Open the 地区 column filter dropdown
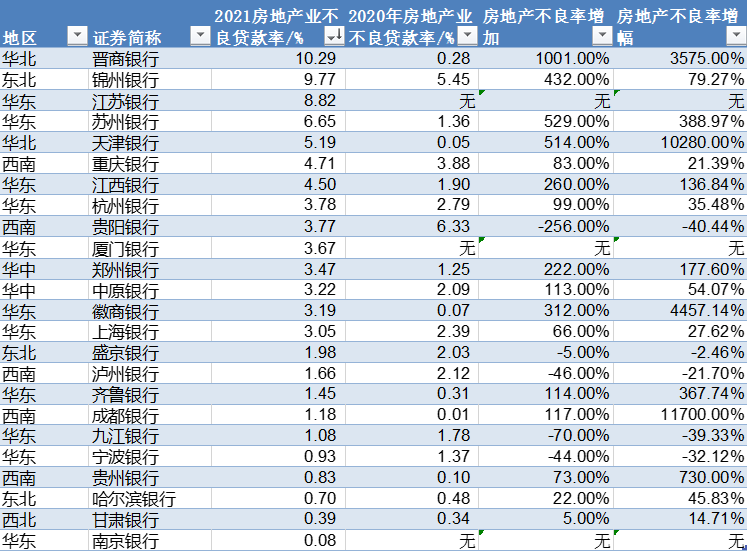Viewport: 747px width, 554px height. click(x=77, y=35)
